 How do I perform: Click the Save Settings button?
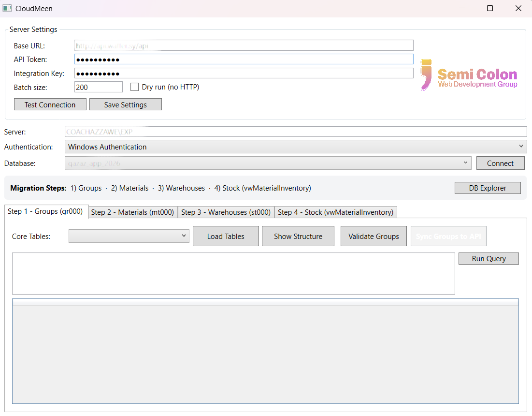(126, 104)
